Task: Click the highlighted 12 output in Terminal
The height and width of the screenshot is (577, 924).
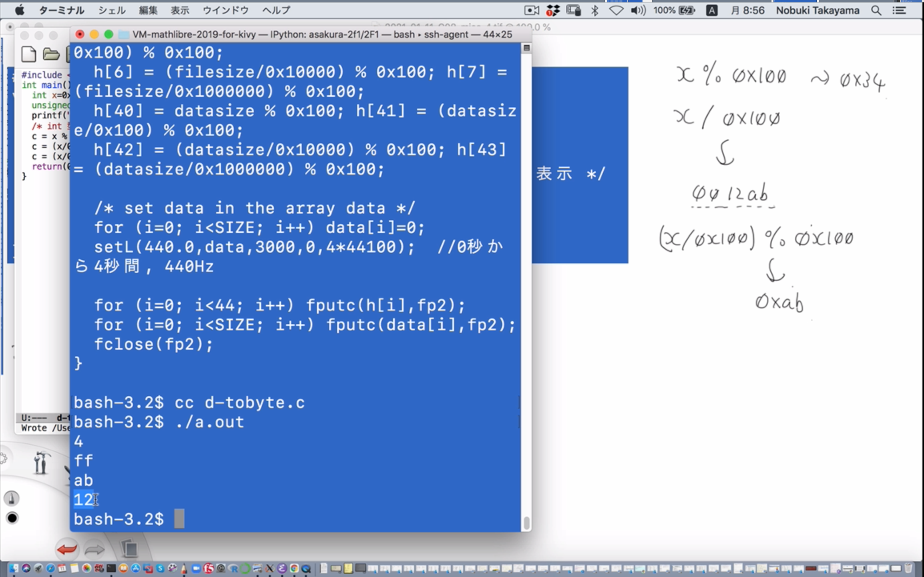Action: (x=84, y=500)
